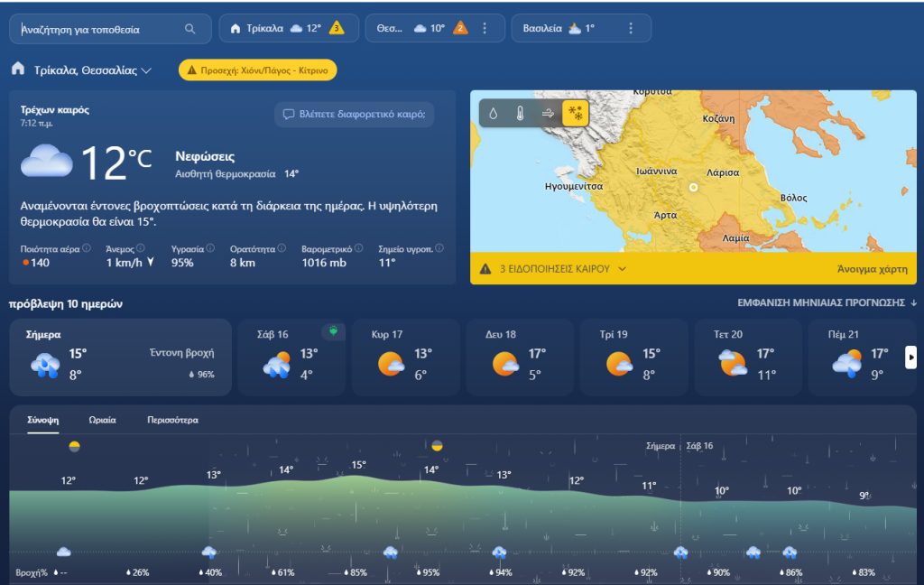
Task: Open the three-dot menu on Βασιλεία tab
Action: tap(631, 29)
